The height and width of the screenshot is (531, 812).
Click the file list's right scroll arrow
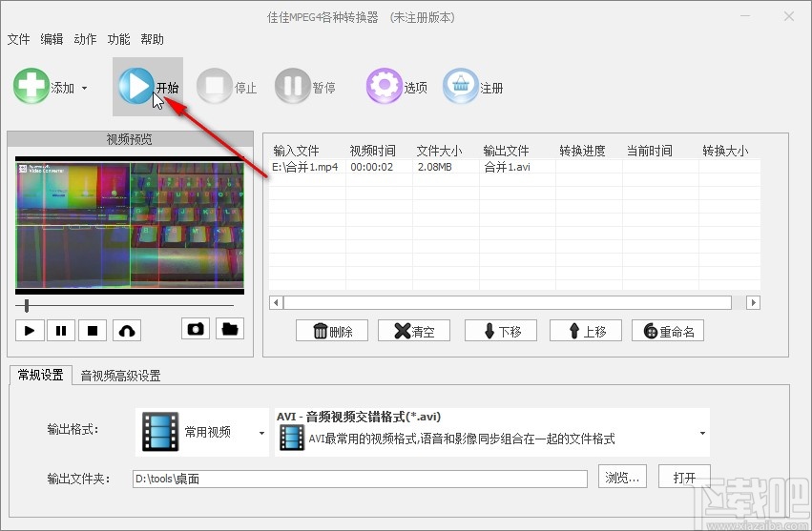click(x=753, y=302)
